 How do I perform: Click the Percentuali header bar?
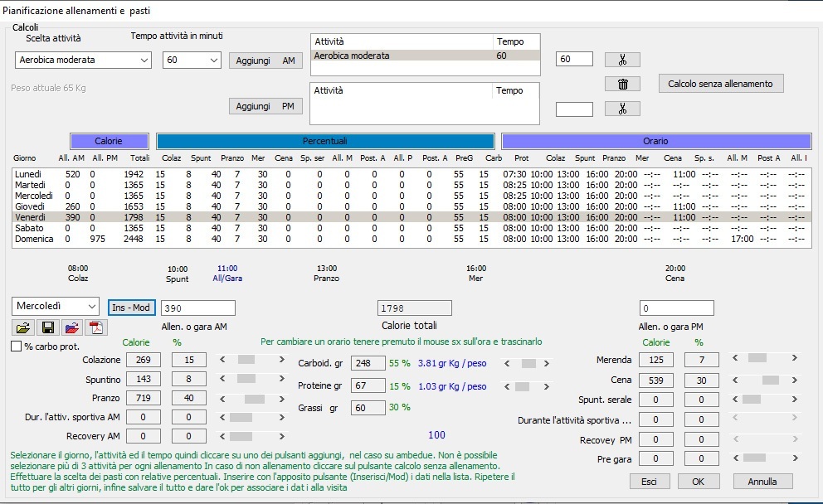click(x=325, y=141)
